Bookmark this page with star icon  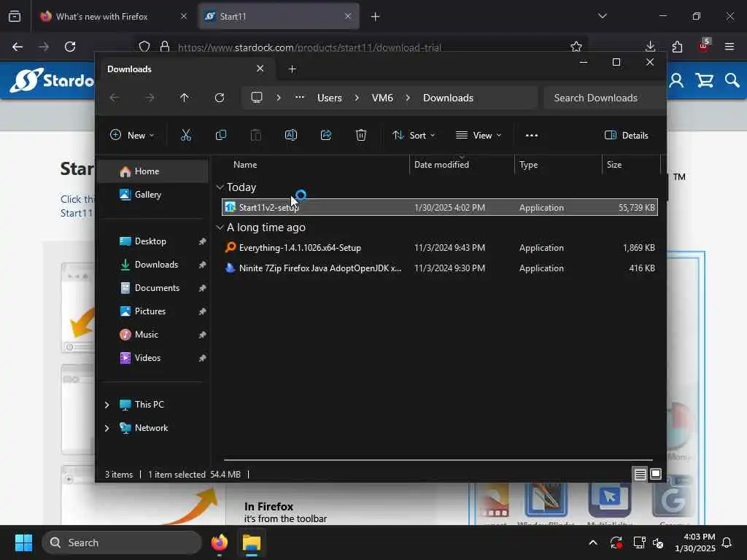point(576,47)
